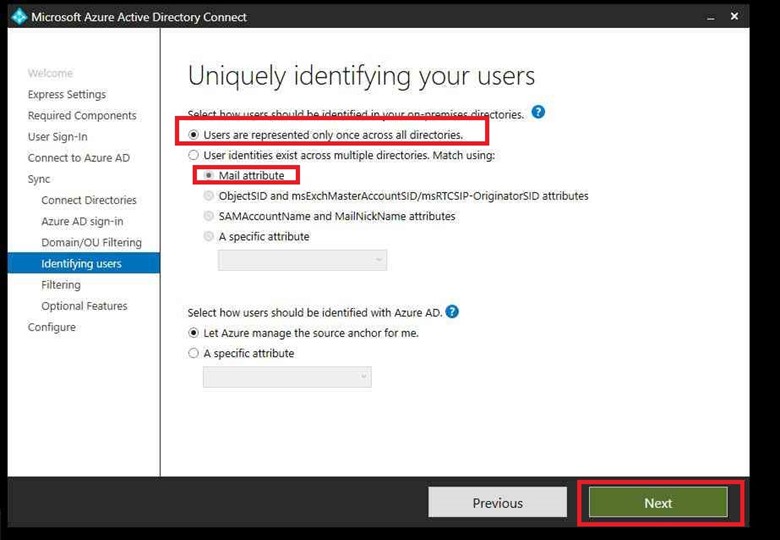The height and width of the screenshot is (540, 780).
Task: Click the Next button
Action: tap(658, 503)
